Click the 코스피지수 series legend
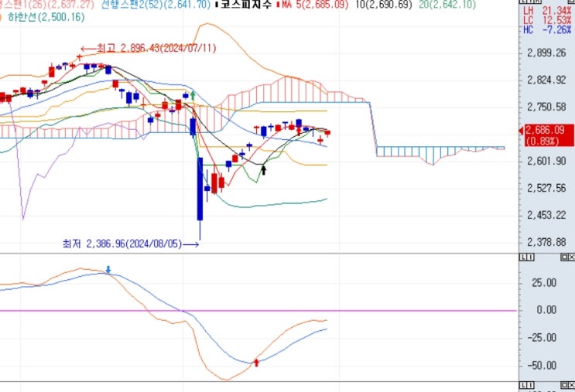This screenshot has height=392, width=575. point(246,5)
